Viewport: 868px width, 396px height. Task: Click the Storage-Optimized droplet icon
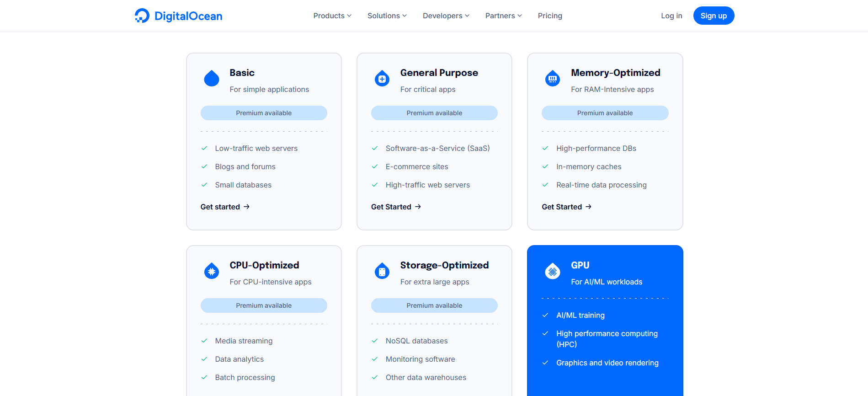[x=382, y=271]
